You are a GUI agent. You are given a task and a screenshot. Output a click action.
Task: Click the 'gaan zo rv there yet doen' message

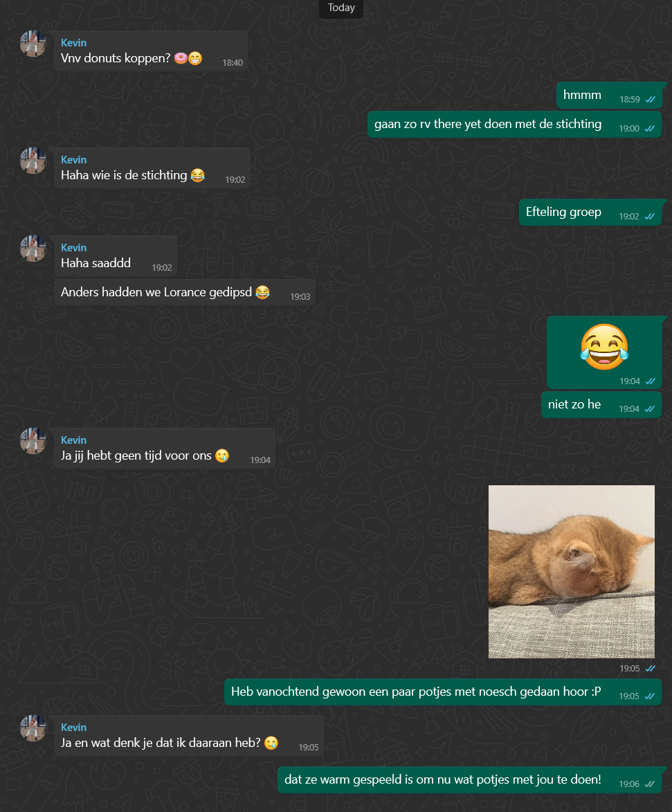click(515, 125)
